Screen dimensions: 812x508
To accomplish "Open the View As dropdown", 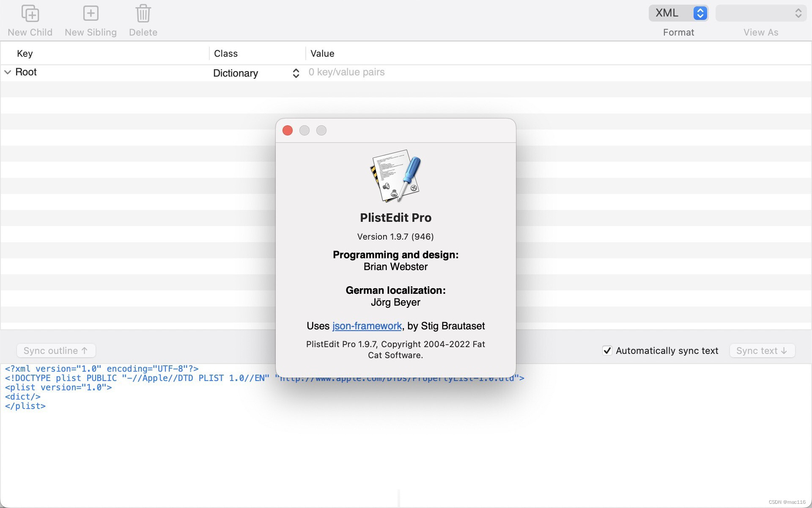I will pyautogui.click(x=761, y=13).
